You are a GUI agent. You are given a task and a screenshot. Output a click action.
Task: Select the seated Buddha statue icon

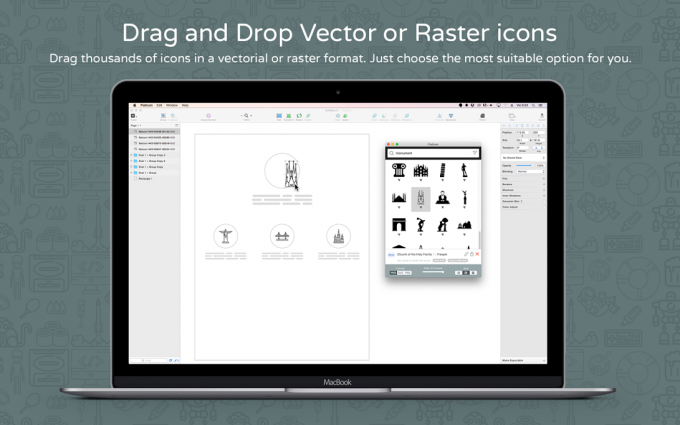442,197
